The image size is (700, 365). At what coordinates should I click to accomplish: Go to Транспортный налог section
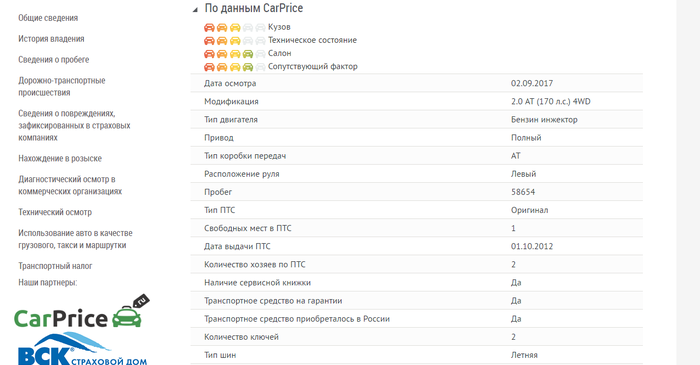pyautogui.click(x=55, y=266)
